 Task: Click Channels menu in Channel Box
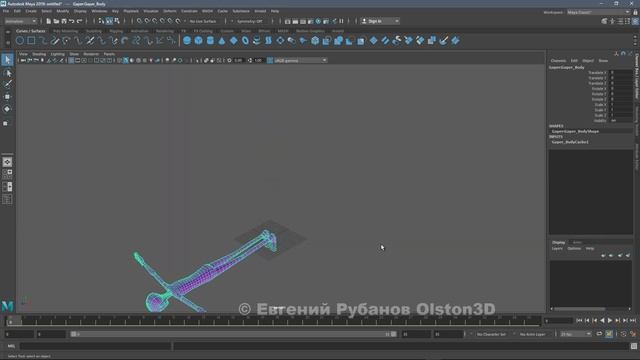(558, 61)
